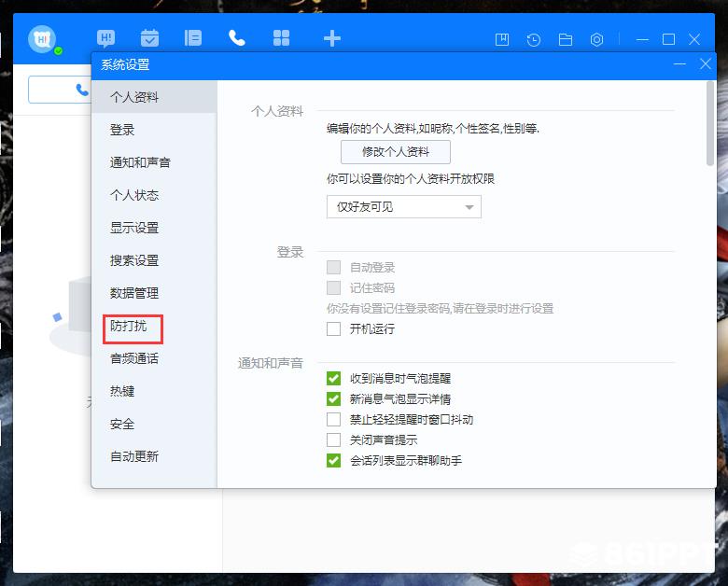Select 热键 in settings sidebar

coord(154,391)
